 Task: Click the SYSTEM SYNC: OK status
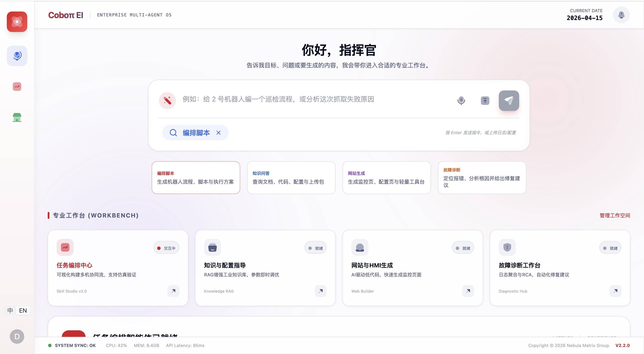[x=72, y=345]
